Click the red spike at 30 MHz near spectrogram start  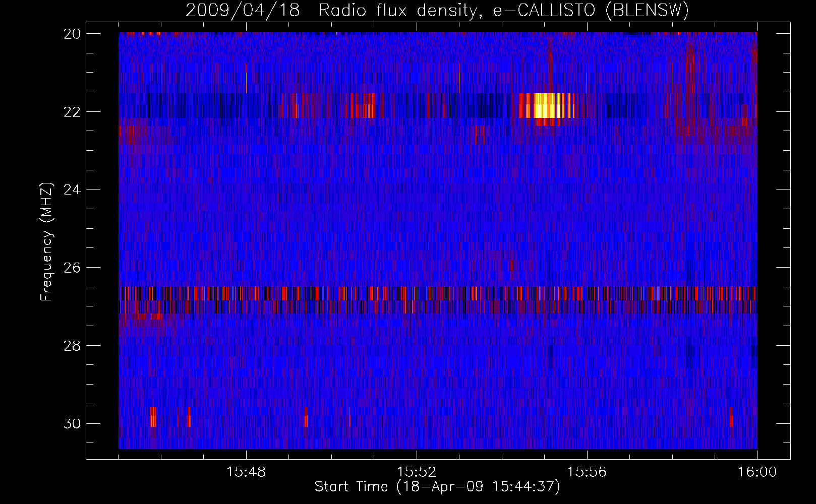pyautogui.click(x=153, y=417)
